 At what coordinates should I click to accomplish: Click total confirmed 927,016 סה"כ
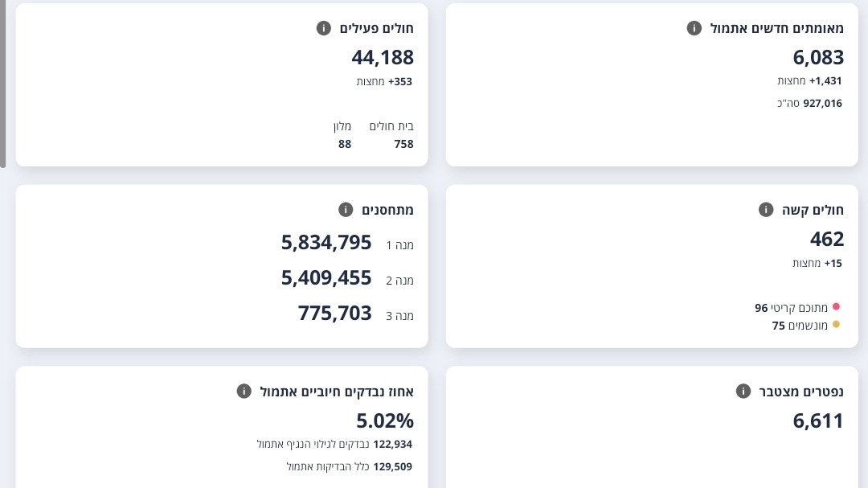810,103
